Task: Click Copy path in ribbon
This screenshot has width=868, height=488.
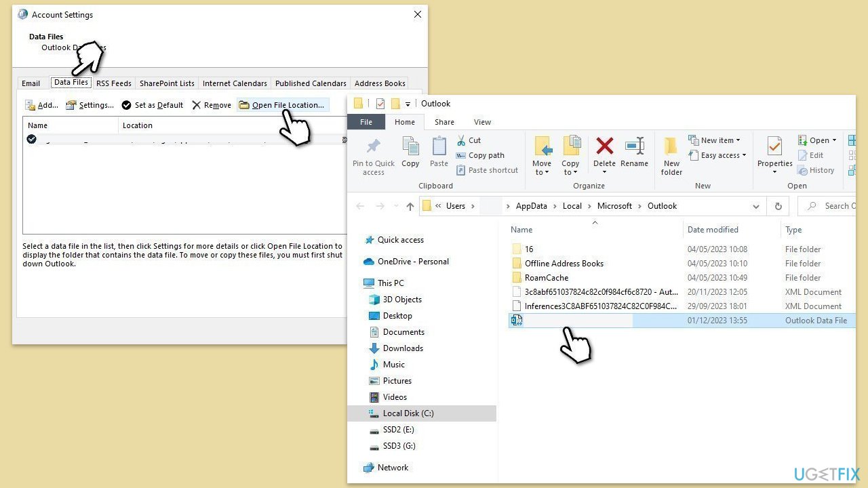Action: click(480, 155)
